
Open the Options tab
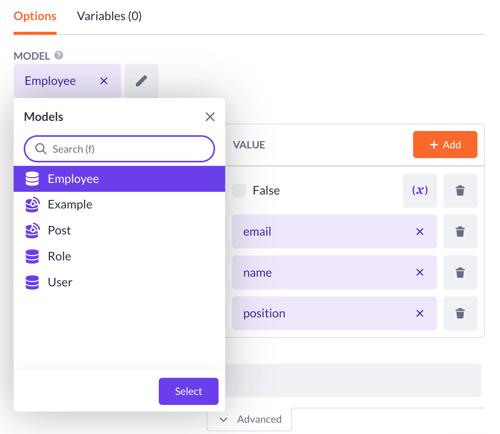coord(35,16)
